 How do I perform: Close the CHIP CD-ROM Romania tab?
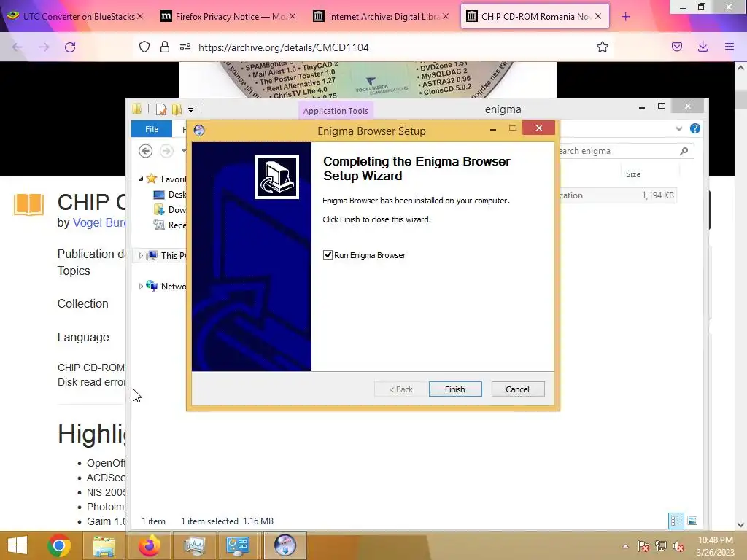(598, 16)
